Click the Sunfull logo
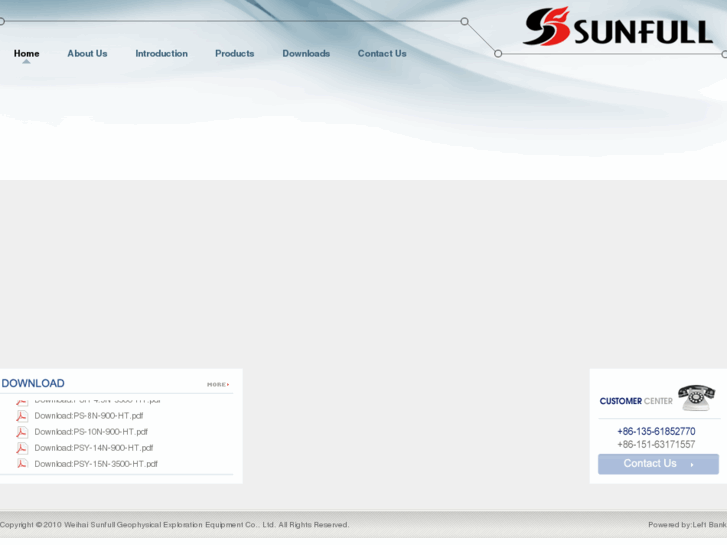This screenshot has width=727, height=545. tap(617, 27)
